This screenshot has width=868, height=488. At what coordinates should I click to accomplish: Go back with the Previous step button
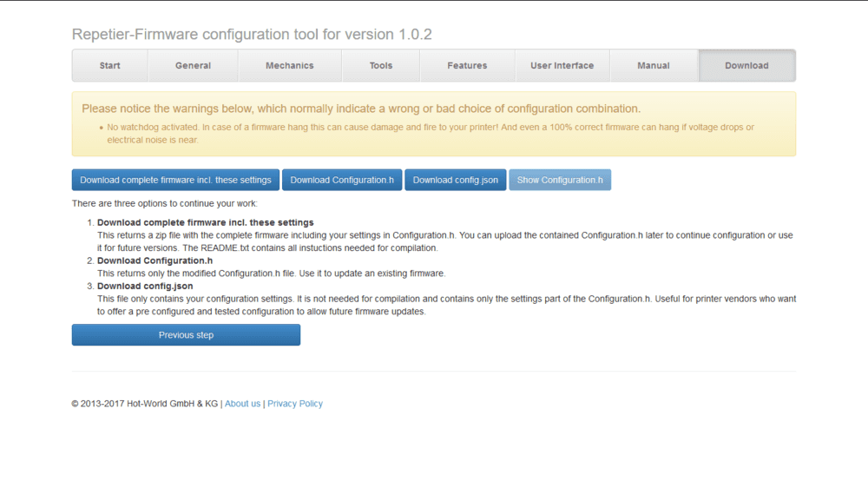pos(186,335)
